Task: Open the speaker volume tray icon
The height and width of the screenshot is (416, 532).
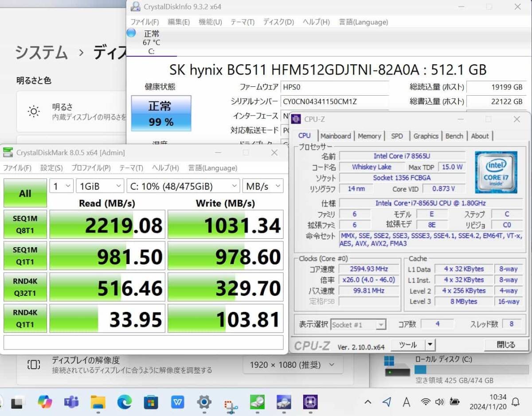Action: 439,402
